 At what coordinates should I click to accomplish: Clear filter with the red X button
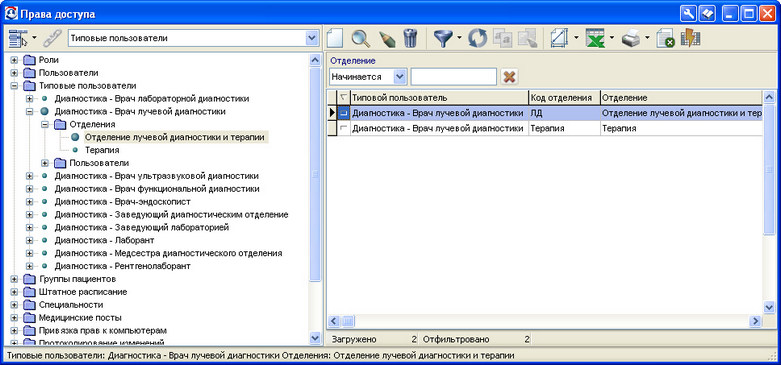[510, 77]
